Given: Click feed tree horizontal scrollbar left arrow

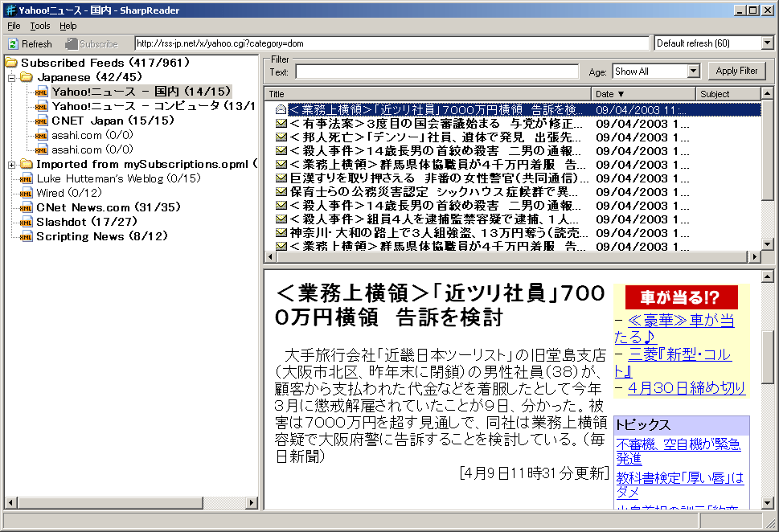Looking at the screenshot, I should pyautogui.click(x=10, y=503).
